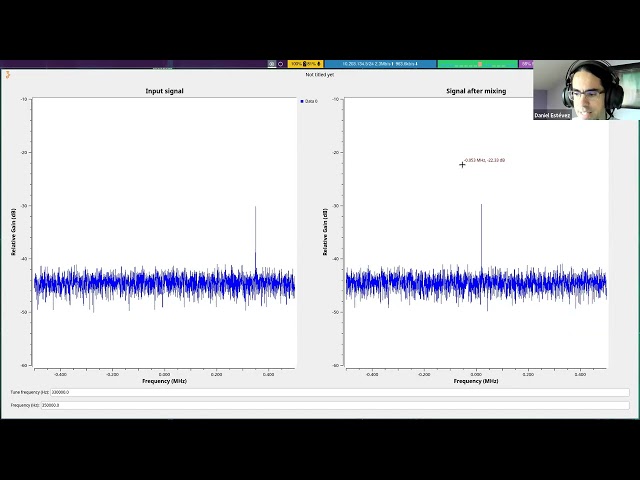This screenshot has height=480, width=640.
Task: Click the blue network speed status block
Action: (x=380, y=64)
